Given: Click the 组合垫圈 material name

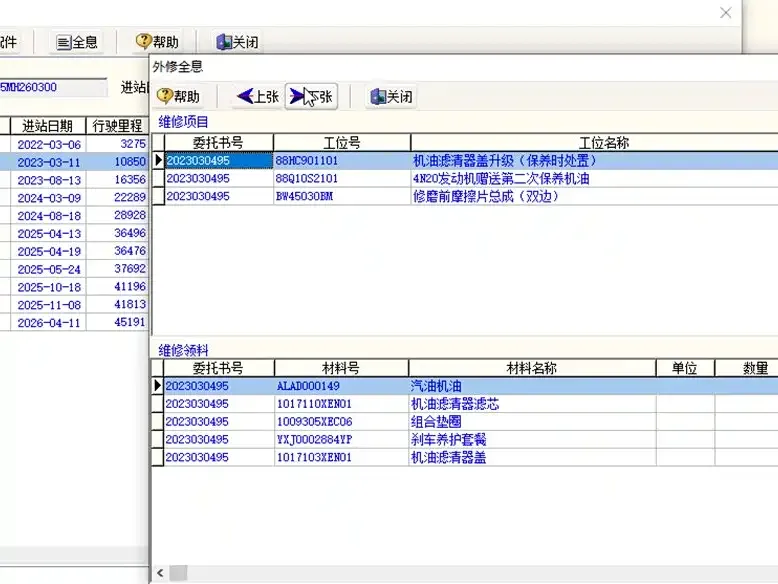Looking at the screenshot, I should pyautogui.click(x=436, y=422).
